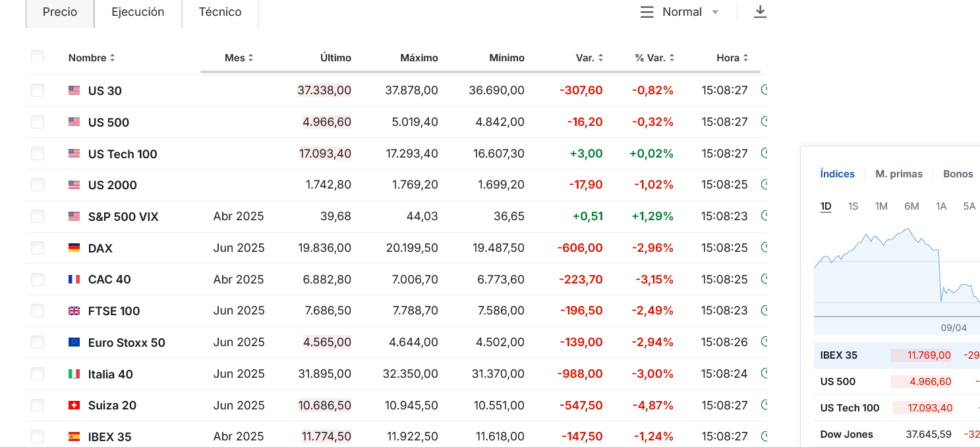Click the Spanish flag icon beside IBEX 35

(74, 436)
